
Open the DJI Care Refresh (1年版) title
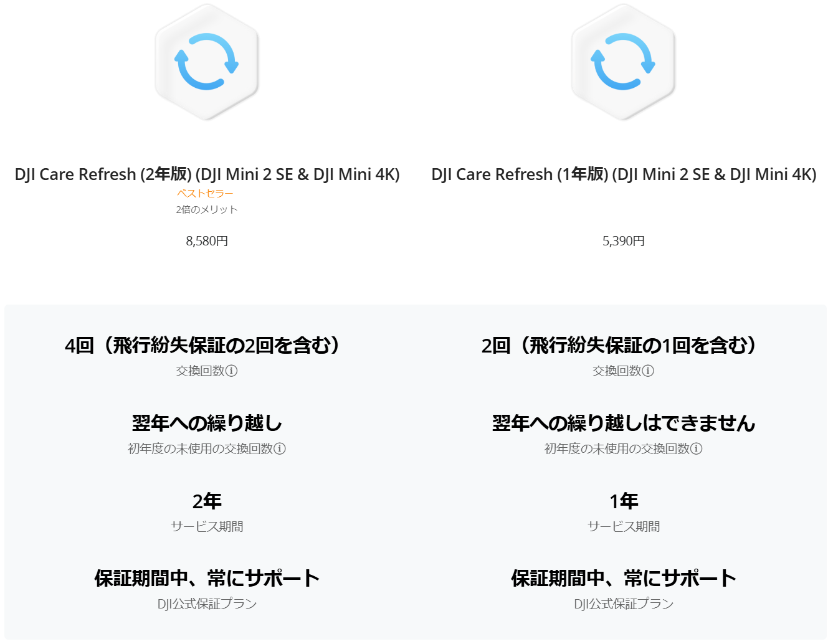click(624, 174)
